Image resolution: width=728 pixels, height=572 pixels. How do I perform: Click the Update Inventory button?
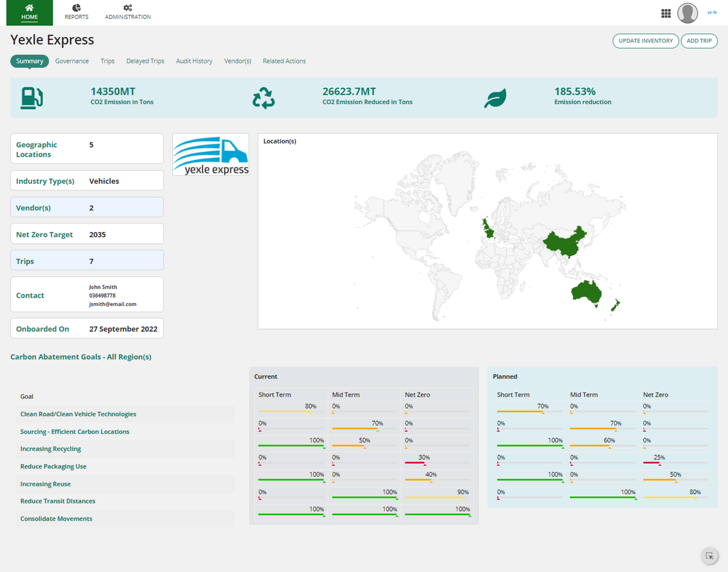pyautogui.click(x=645, y=41)
